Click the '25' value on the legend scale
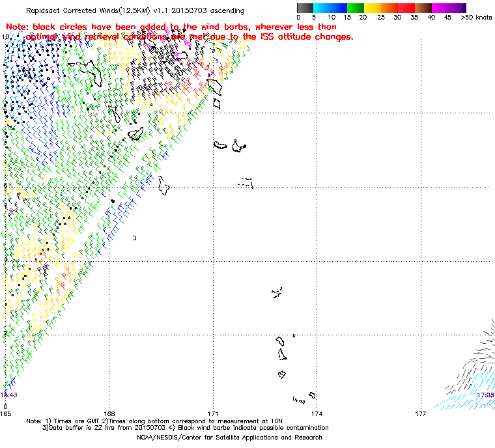Screen dimensions: 495x448 tap(381, 18)
